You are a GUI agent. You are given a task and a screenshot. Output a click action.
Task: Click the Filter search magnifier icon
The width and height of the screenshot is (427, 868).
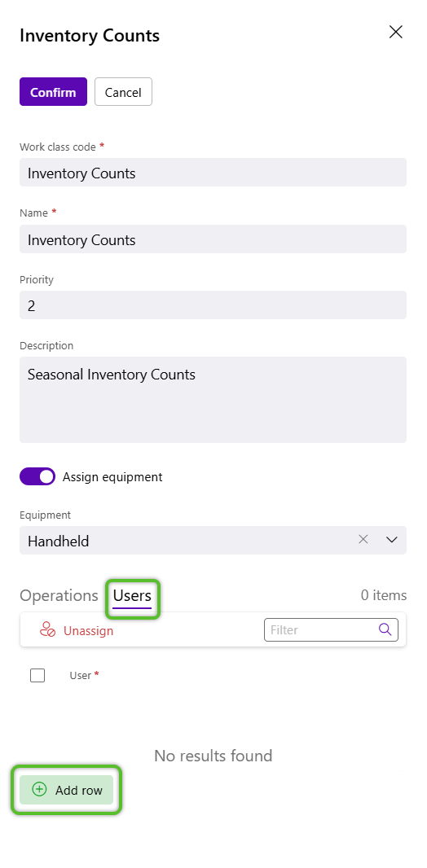tap(385, 629)
